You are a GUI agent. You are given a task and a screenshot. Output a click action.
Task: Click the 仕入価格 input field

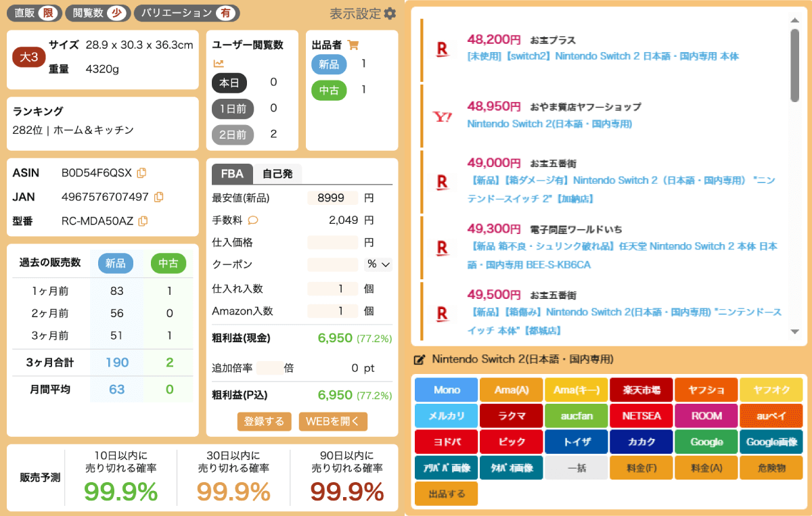(x=332, y=242)
